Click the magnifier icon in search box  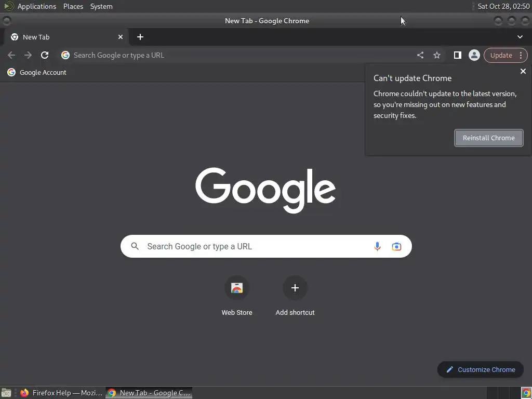click(135, 246)
